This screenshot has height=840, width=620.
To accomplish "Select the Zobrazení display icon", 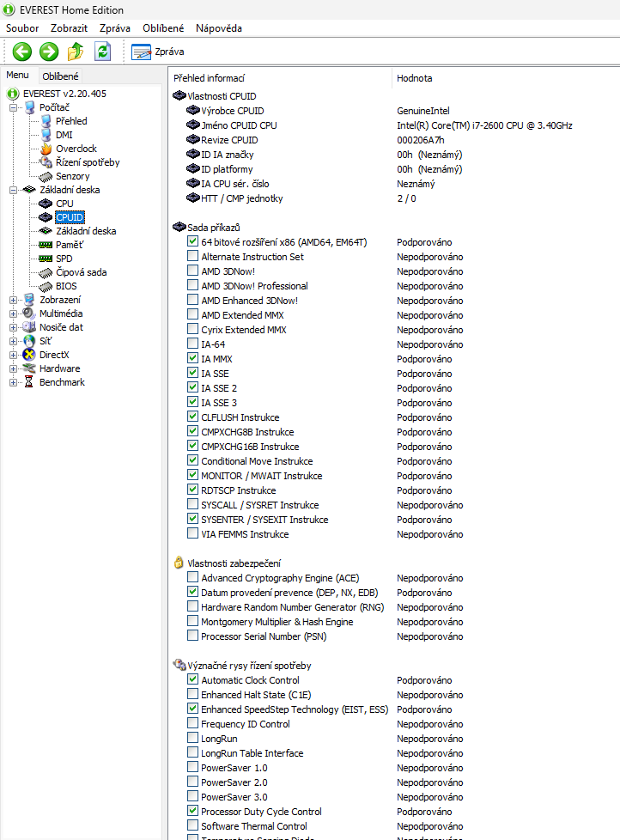I will (x=30, y=300).
